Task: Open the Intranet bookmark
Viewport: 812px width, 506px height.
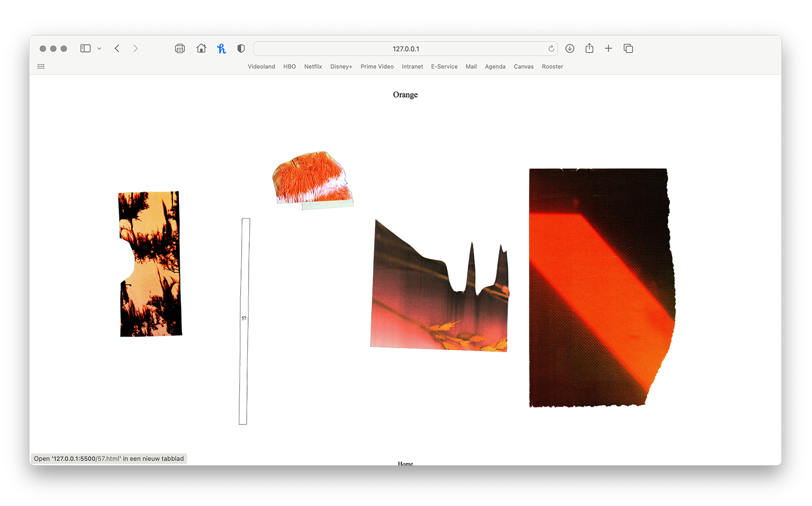Action: (x=413, y=66)
